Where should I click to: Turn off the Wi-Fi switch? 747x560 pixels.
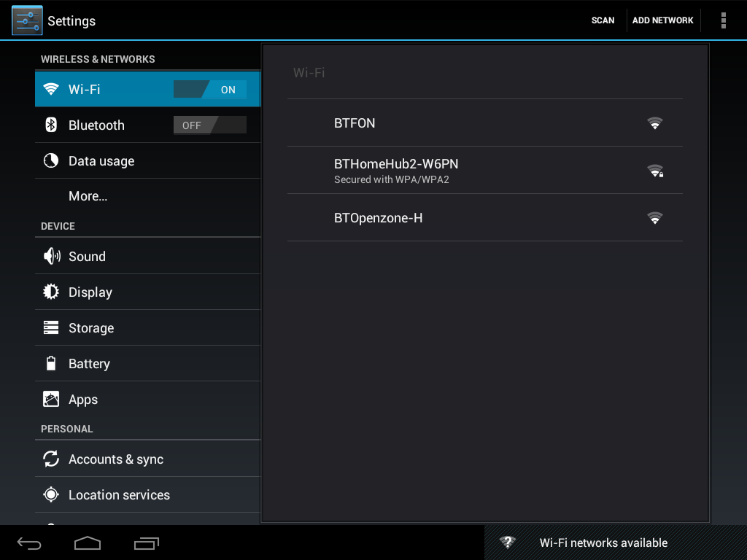click(x=209, y=90)
